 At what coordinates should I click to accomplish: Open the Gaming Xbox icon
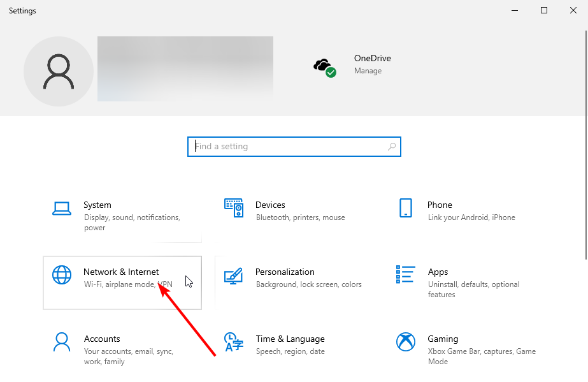point(405,342)
